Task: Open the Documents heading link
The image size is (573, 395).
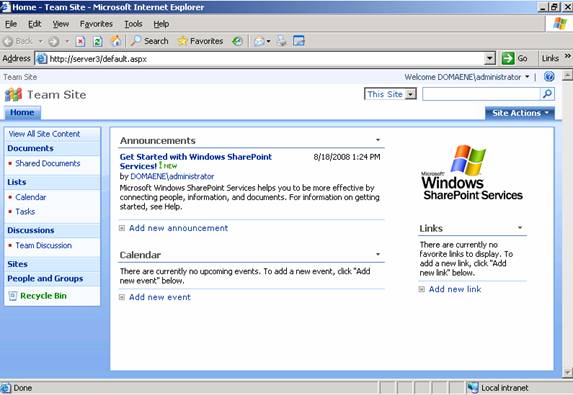Action: tap(30, 148)
